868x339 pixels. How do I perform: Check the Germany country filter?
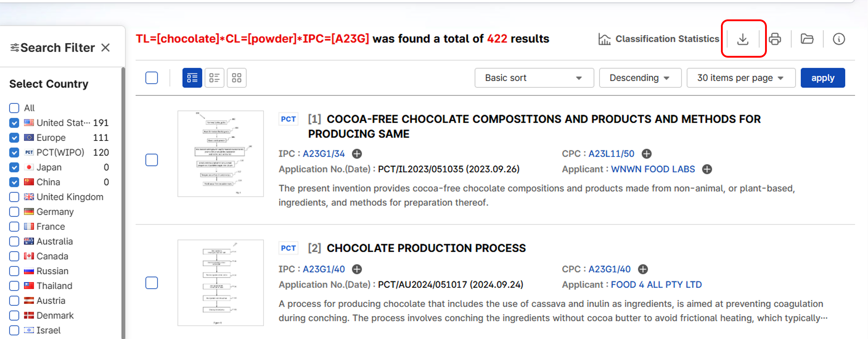tap(14, 212)
